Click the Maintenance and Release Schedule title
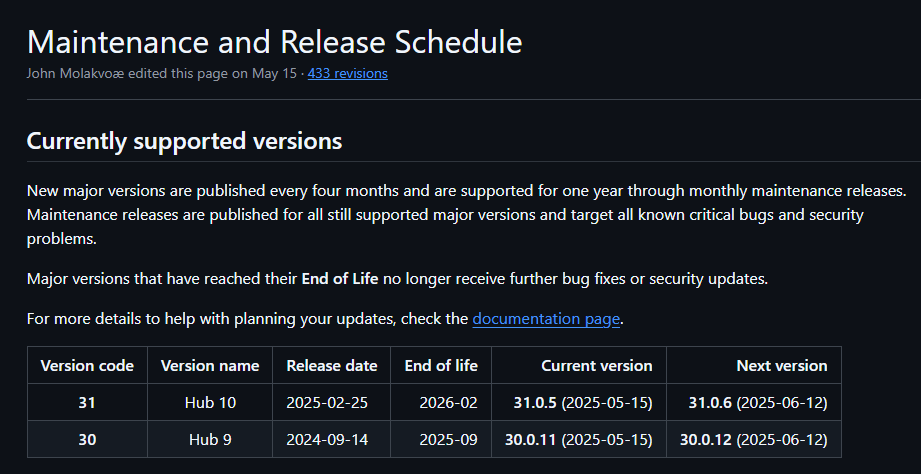This screenshot has width=921, height=474. tap(274, 42)
